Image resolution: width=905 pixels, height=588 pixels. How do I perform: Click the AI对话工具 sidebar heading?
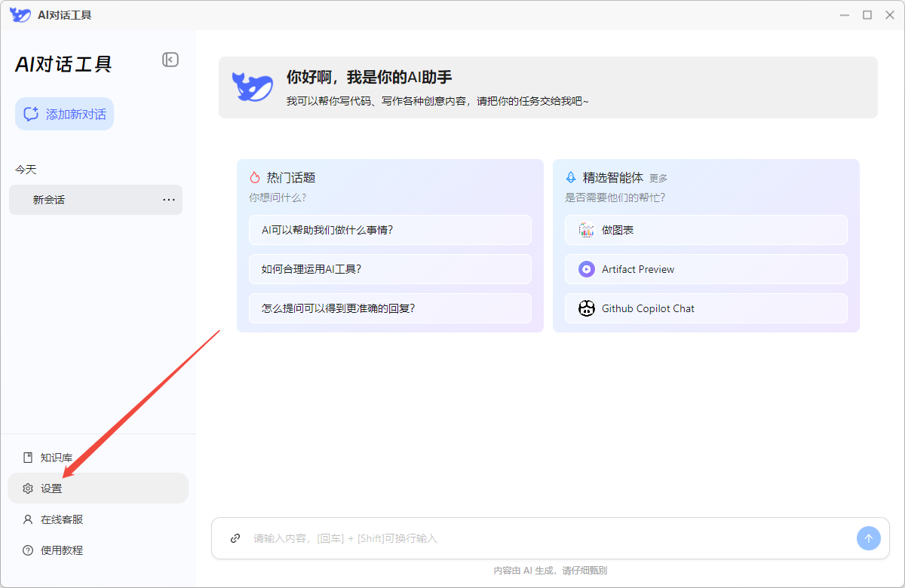pyautogui.click(x=63, y=64)
